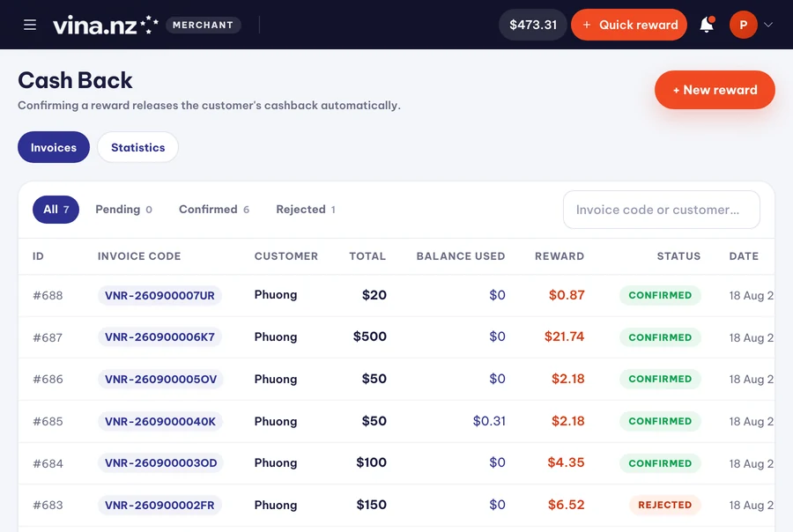The width and height of the screenshot is (793, 532).
Task: Click the $0.87 reward amount
Action: pos(567,295)
